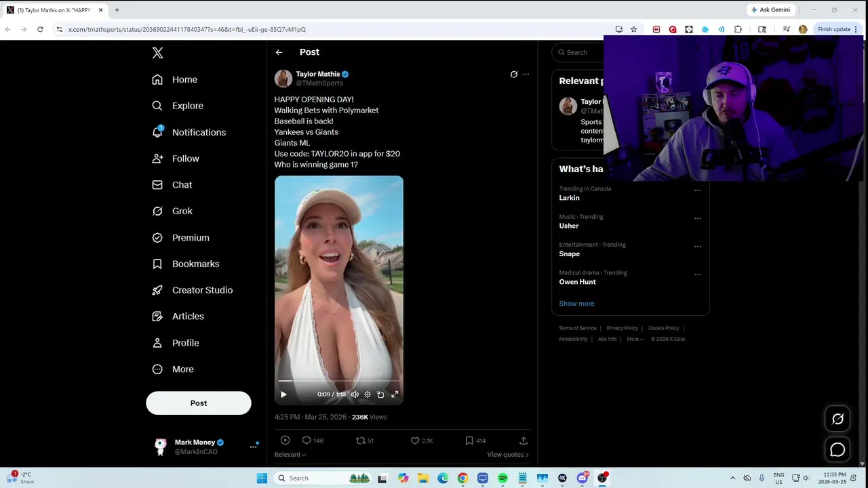Image resolution: width=868 pixels, height=488 pixels.
Task: Open Spotify from the taskbar
Action: pyautogui.click(x=502, y=479)
